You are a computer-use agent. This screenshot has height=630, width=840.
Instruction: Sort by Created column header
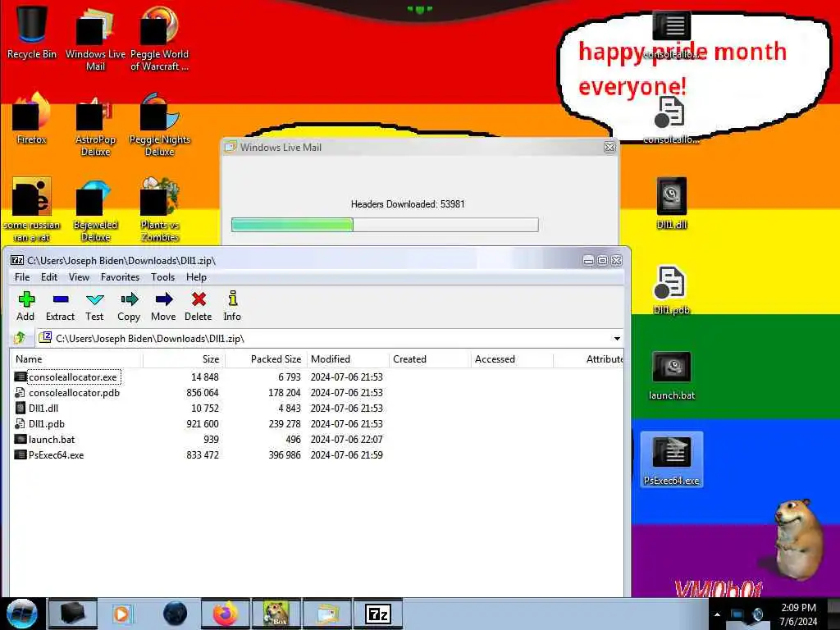coord(430,359)
